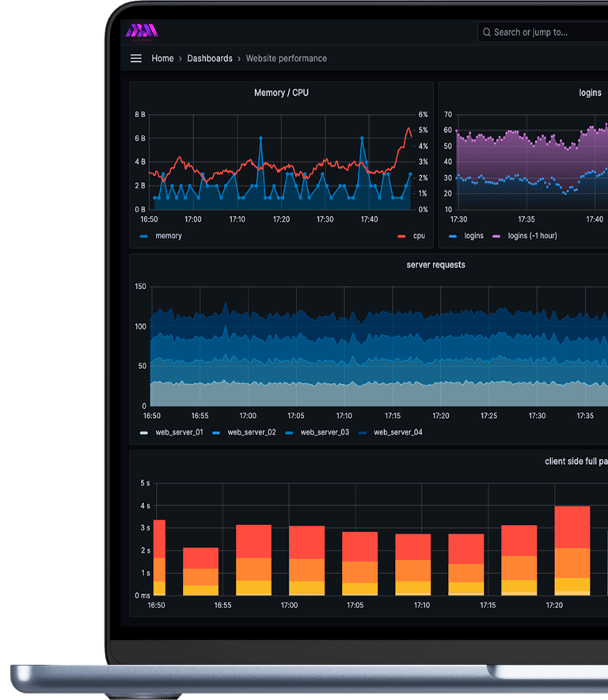Toggle logins (-1 hour) legend item

coord(532,236)
